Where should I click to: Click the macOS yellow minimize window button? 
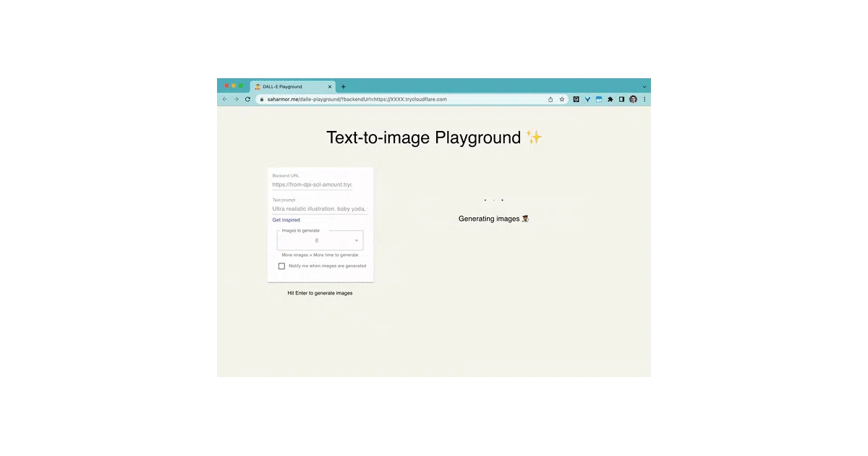coord(234,86)
